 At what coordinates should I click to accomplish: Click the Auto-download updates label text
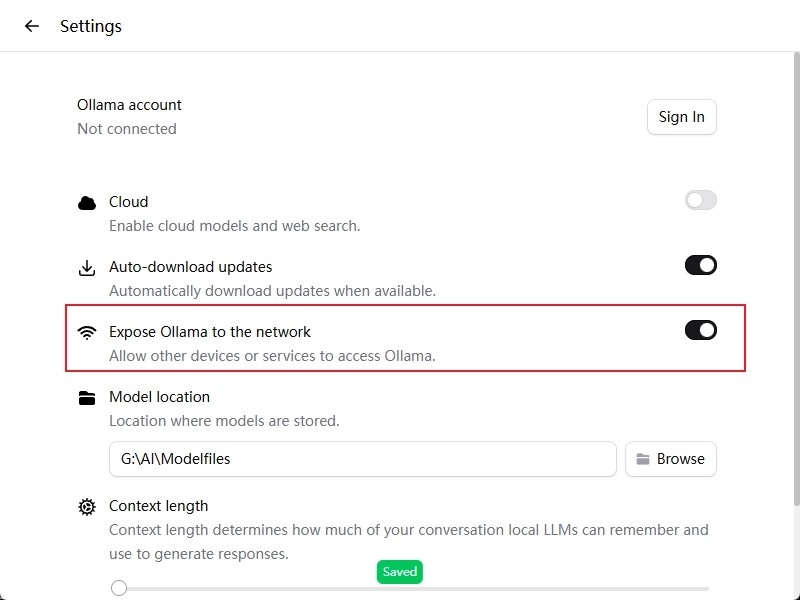[x=190, y=267]
